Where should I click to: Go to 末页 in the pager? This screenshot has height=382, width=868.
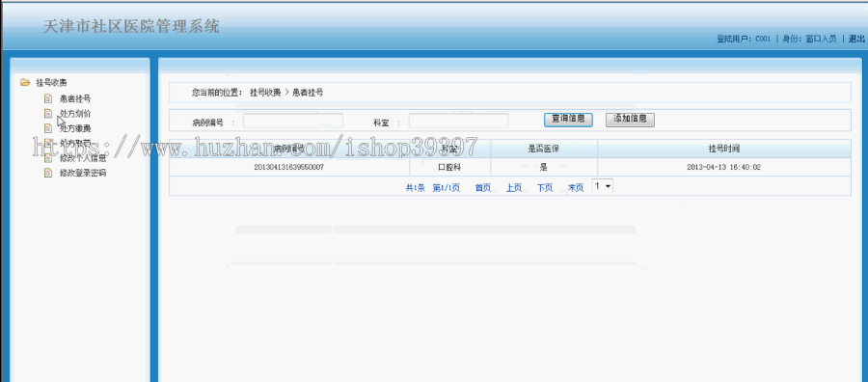576,188
